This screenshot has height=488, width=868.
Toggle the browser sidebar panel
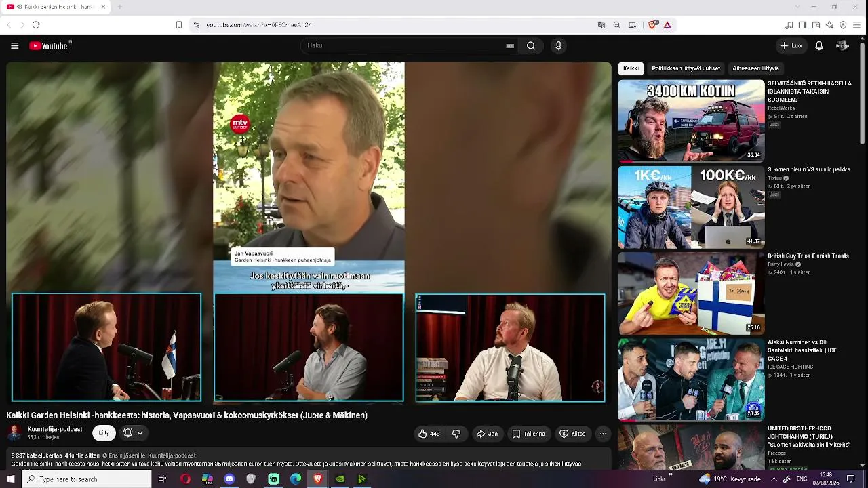(802, 25)
